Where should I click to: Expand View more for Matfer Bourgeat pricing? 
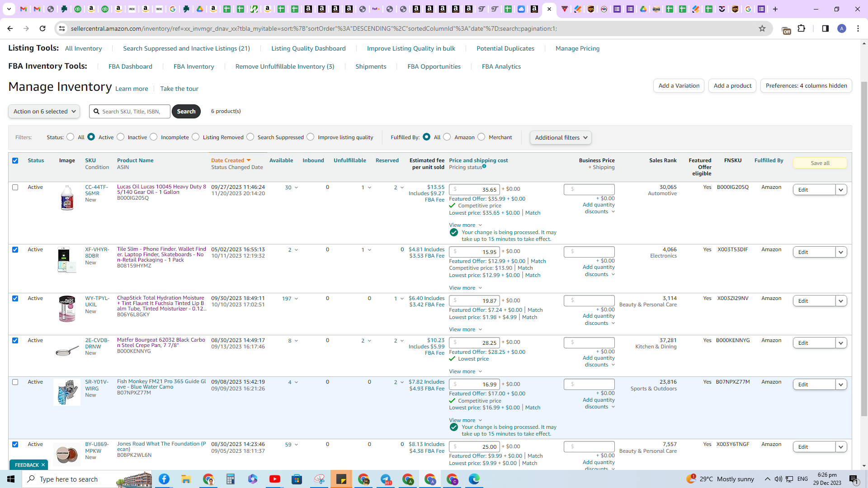click(x=466, y=371)
